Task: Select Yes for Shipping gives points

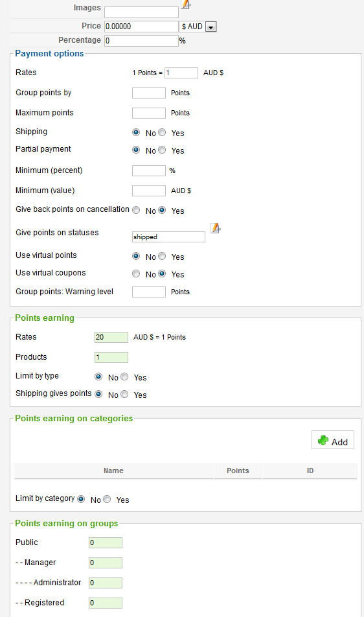Action: (x=124, y=394)
